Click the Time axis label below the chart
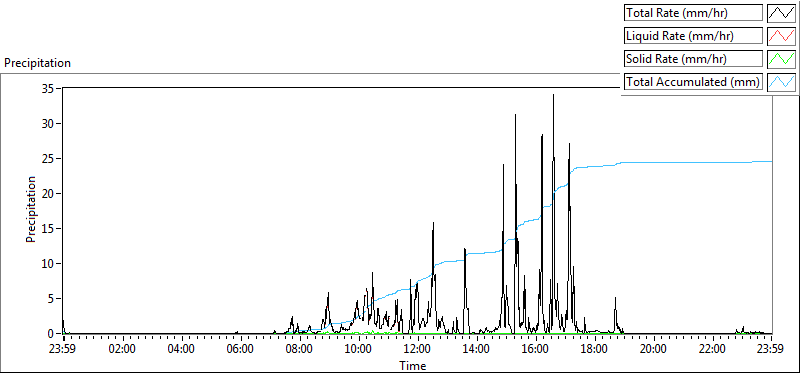Screen dimensions: 800x373 click(413, 365)
